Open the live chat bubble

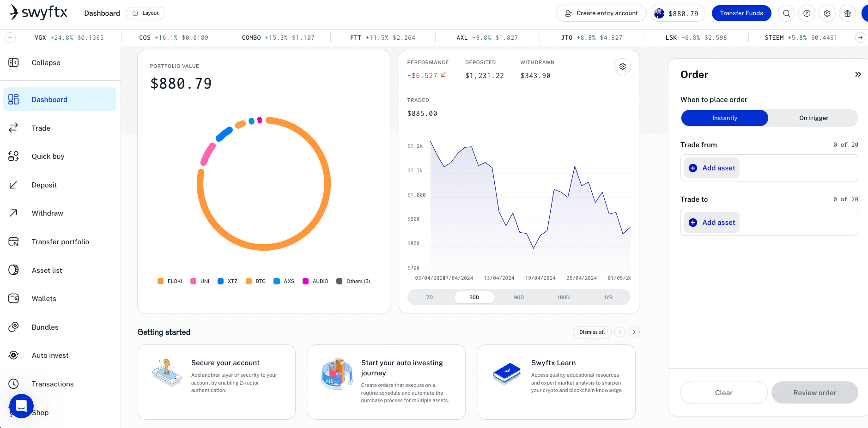point(21,406)
